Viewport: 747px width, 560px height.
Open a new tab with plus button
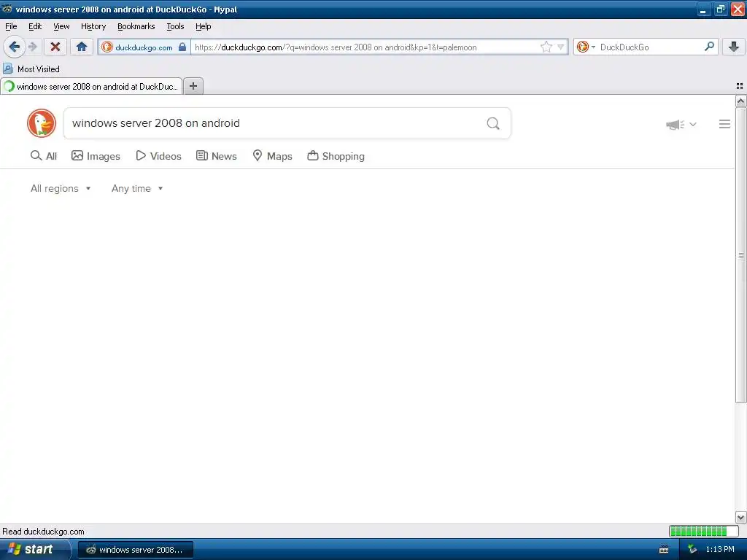[x=193, y=86]
